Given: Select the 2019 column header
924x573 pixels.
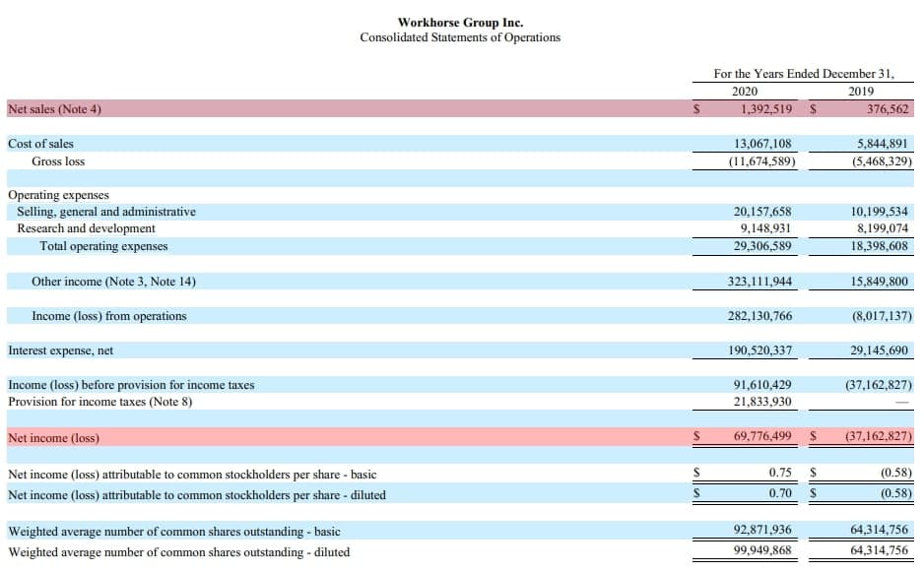Looking at the screenshot, I should pos(860,92).
